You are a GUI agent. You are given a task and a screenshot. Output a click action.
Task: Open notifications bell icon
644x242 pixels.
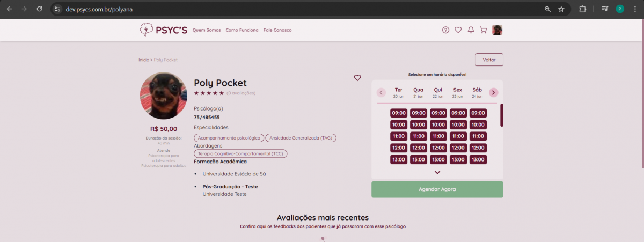tap(471, 30)
